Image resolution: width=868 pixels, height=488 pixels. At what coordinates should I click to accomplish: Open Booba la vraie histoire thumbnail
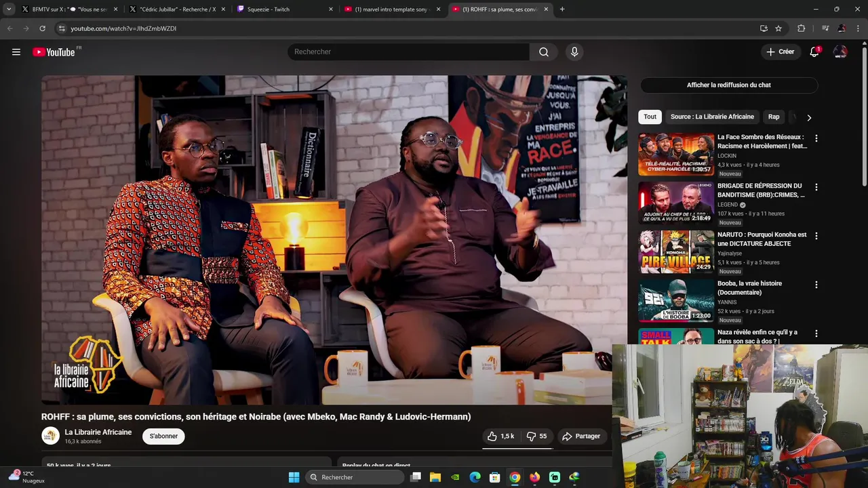coord(676,301)
